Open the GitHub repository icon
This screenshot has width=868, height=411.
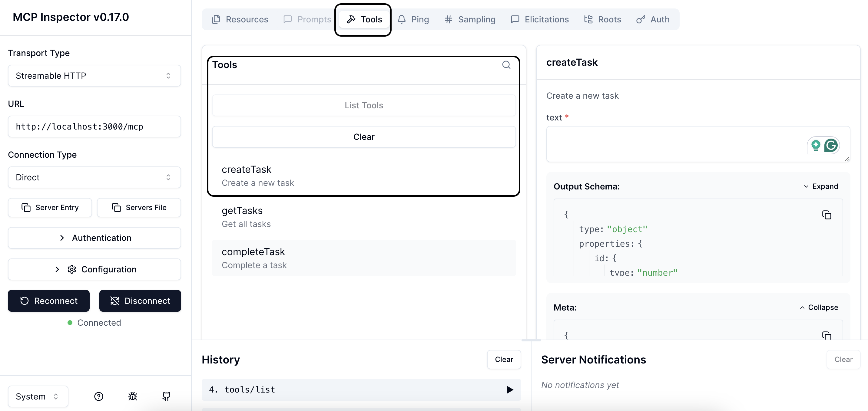coord(166,396)
